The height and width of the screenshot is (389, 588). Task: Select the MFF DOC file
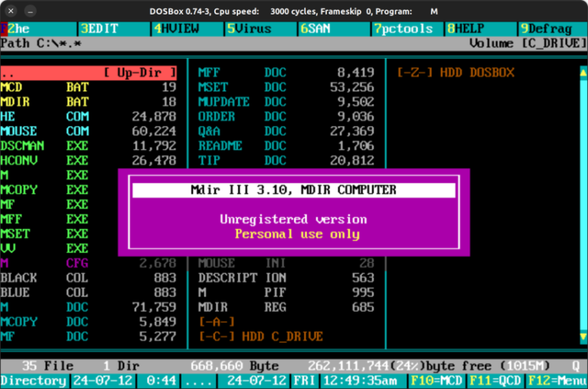coord(286,73)
